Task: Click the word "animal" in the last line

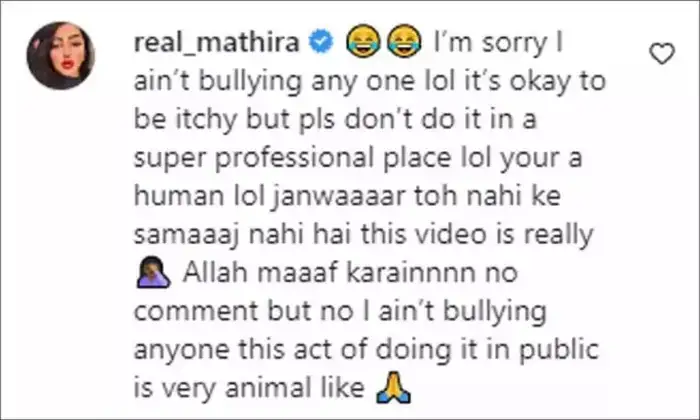Action: (267, 387)
